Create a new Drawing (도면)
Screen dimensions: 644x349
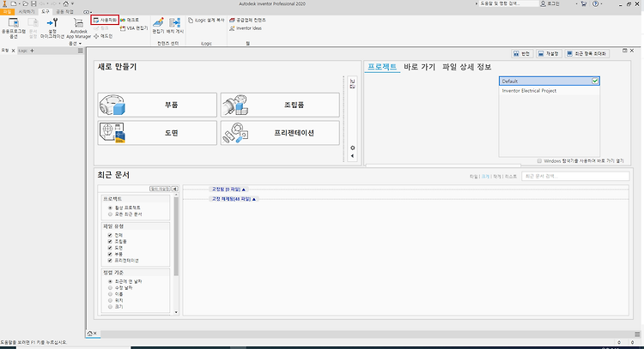coord(157,133)
